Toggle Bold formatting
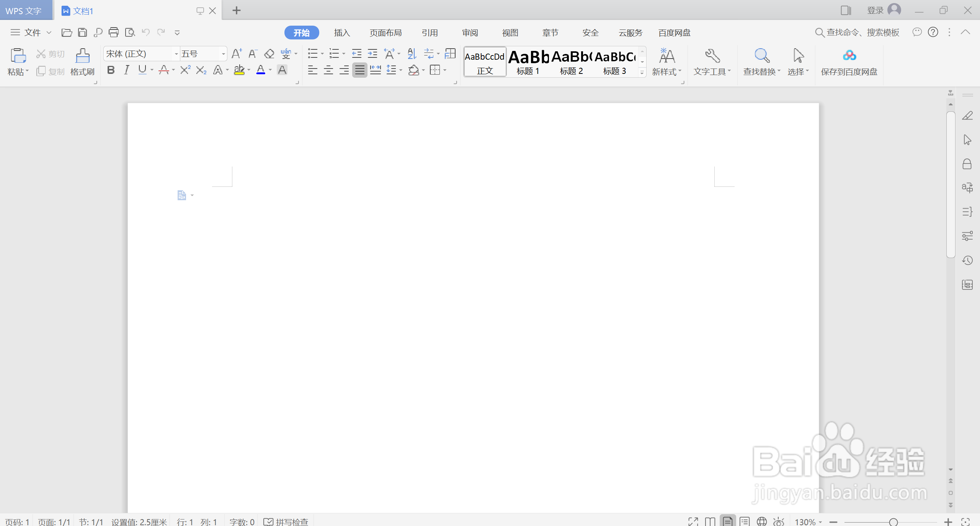This screenshot has width=980, height=526. [111, 70]
